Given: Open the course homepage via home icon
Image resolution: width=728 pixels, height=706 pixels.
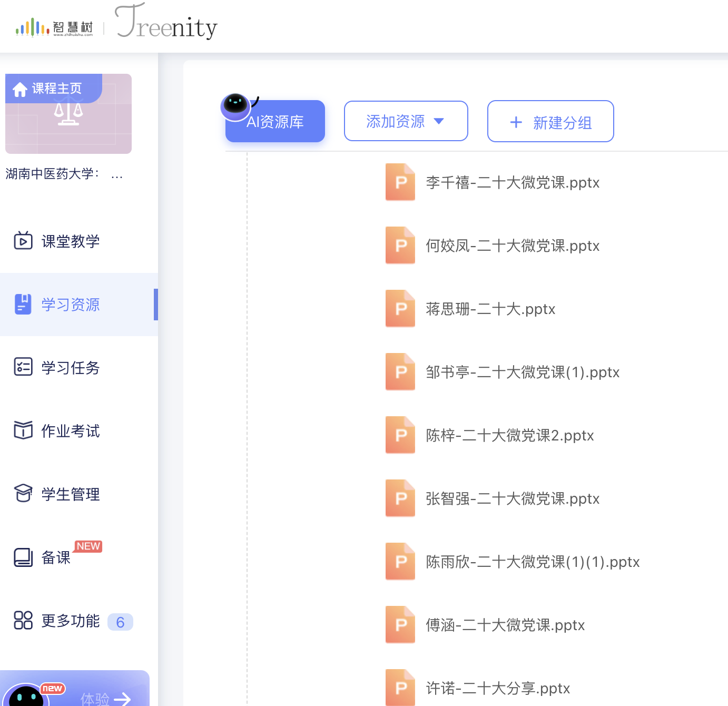Looking at the screenshot, I should [x=20, y=90].
